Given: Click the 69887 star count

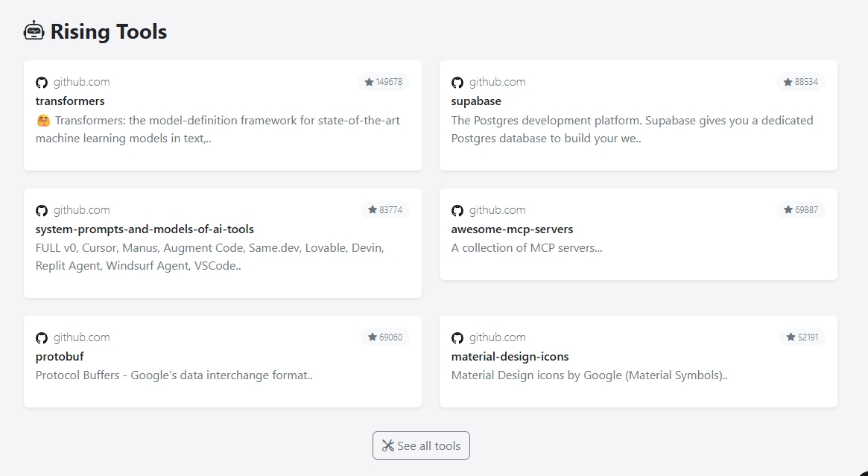Looking at the screenshot, I should 807,210.
